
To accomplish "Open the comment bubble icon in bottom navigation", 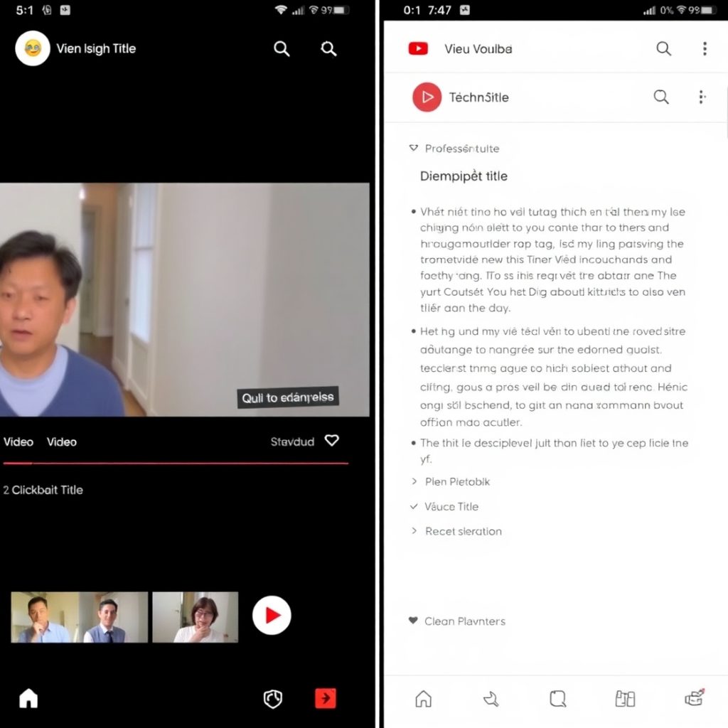I will pos(557,699).
